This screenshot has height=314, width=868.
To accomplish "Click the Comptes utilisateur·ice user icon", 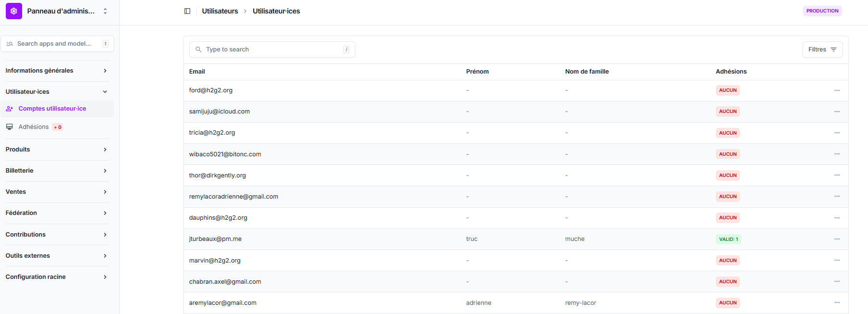I will tap(10, 109).
